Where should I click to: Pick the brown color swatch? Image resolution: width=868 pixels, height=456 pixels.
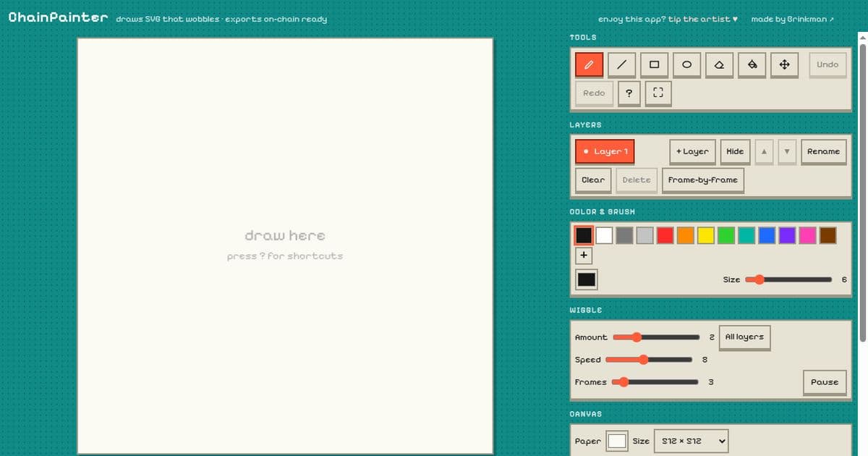[x=828, y=235]
